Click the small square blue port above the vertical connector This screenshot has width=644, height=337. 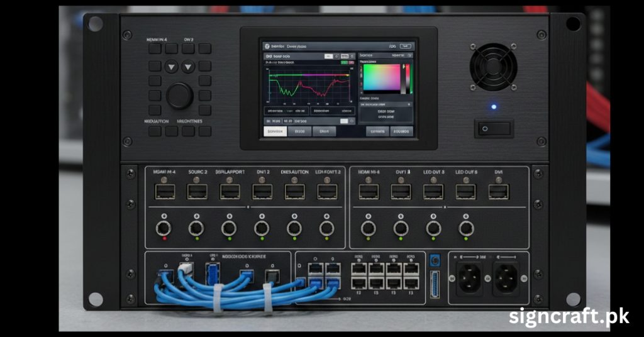click(x=435, y=260)
